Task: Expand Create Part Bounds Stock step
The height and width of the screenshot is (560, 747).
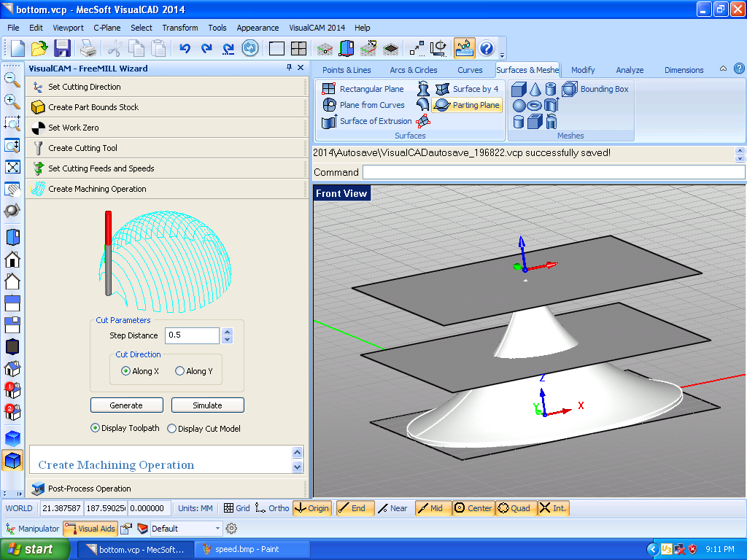Action: click(x=167, y=107)
